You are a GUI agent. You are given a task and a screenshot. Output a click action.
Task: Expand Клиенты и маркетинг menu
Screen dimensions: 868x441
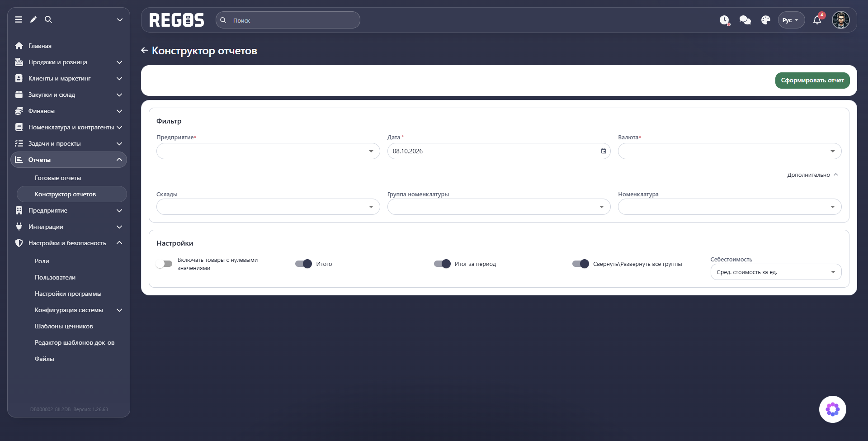pyautogui.click(x=69, y=78)
